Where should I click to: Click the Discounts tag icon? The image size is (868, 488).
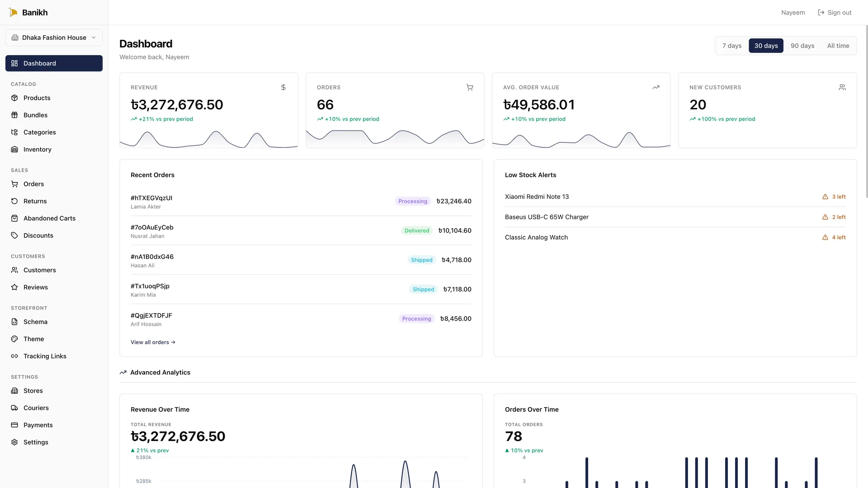14,235
